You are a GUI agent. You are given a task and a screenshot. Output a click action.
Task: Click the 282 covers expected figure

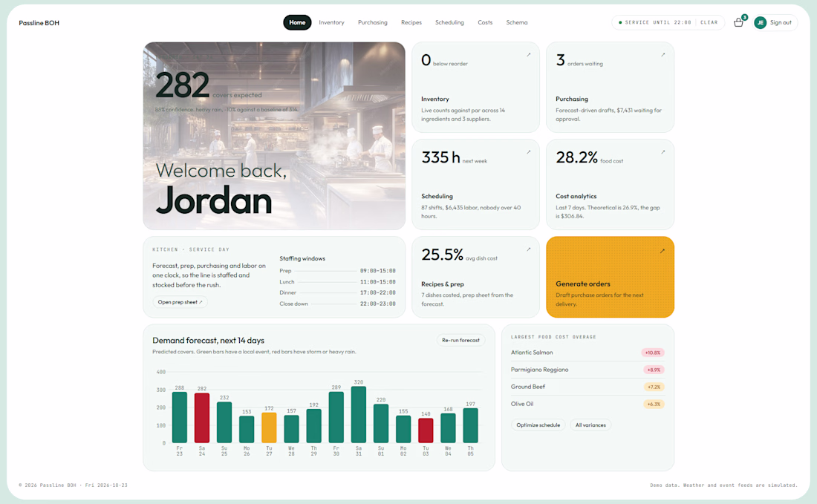183,85
